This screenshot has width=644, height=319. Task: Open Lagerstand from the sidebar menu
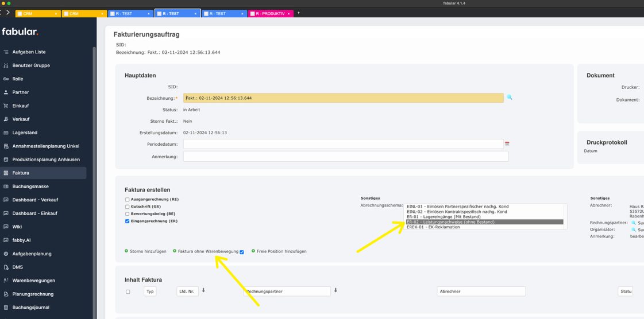point(25,133)
